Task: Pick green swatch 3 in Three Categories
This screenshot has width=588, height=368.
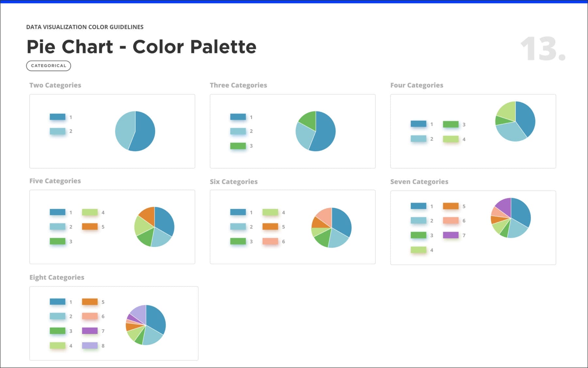Action: tap(238, 146)
